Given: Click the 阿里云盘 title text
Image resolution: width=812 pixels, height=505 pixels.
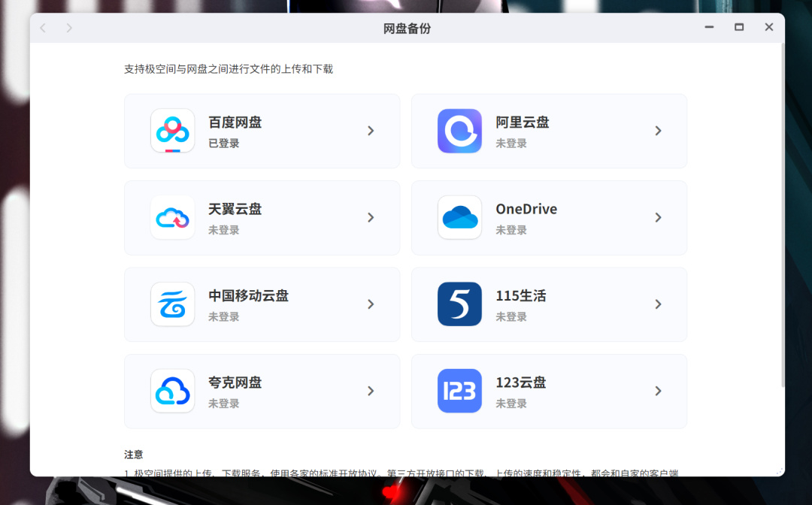Looking at the screenshot, I should click(x=523, y=122).
